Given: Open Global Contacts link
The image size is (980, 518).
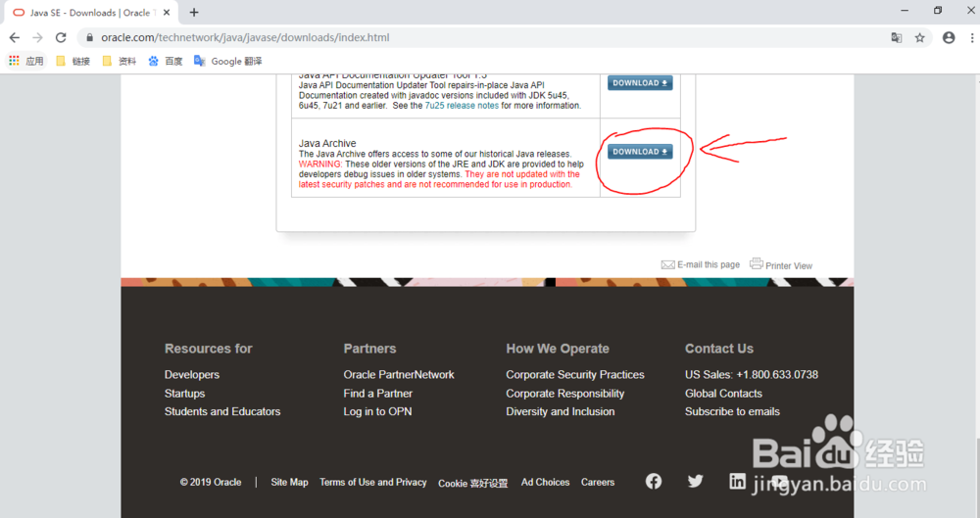Looking at the screenshot, I should coord(723,393).
